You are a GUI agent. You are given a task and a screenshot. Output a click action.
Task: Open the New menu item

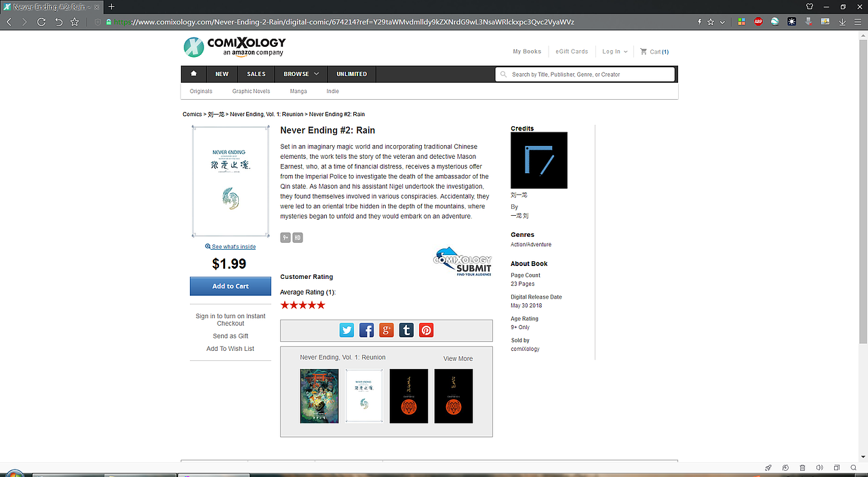[222, 74]
